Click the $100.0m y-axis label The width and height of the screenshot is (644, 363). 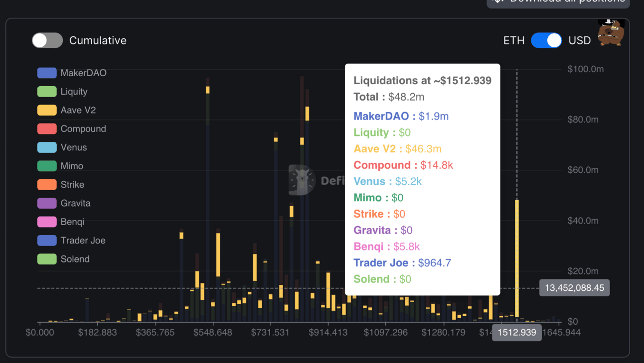[585, 69]
